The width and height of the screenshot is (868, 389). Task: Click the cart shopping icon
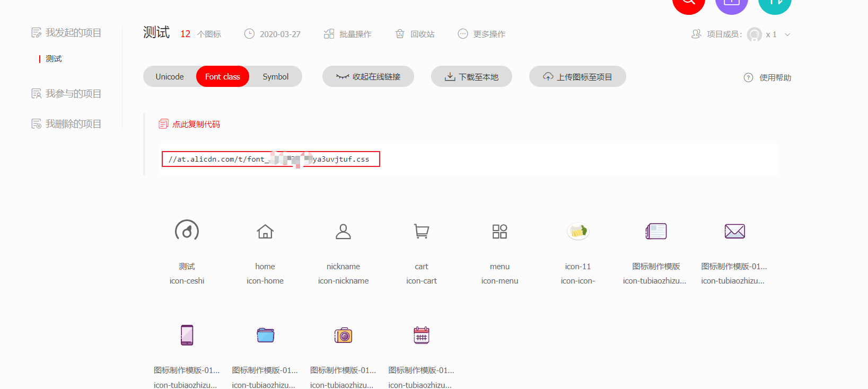click(422, 232)
